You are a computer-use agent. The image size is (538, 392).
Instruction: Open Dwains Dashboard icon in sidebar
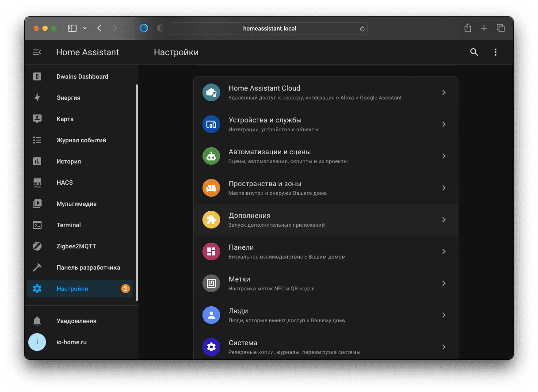coord(37,76)
